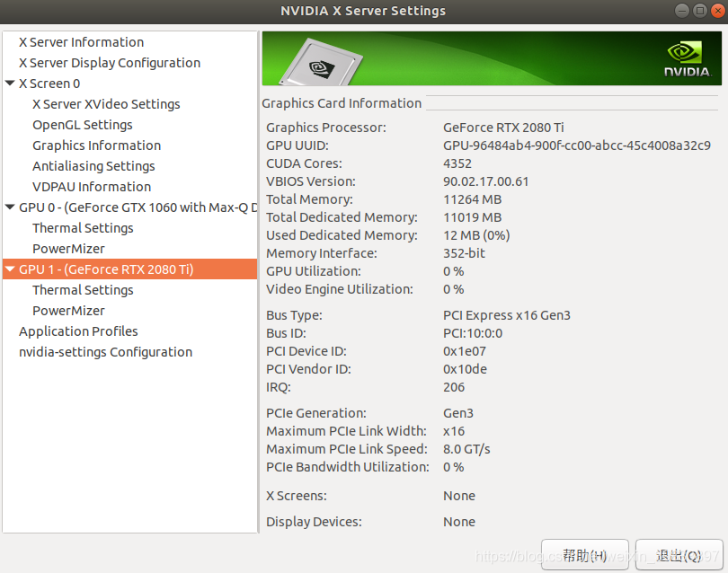Click the PCI Express x16 Gen3 bus type
The image size is (728, 573).
pos(507,315)
